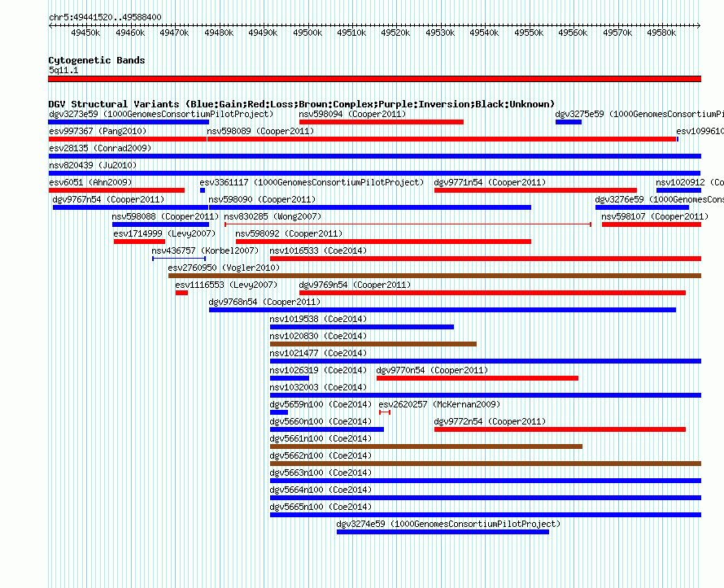Click the nsv598090 (Cooper2011) label
The height and width of the screenshot is (588, 724).
[262, 199]
